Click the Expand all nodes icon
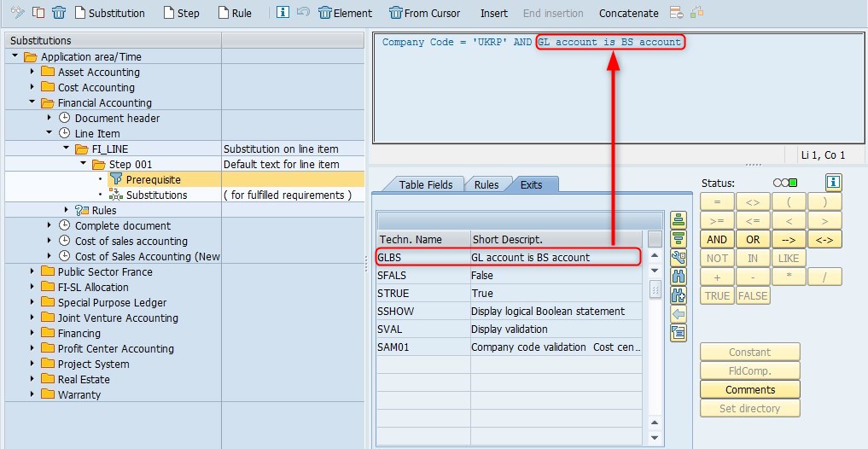868x449 pixels. click(679, 219)
